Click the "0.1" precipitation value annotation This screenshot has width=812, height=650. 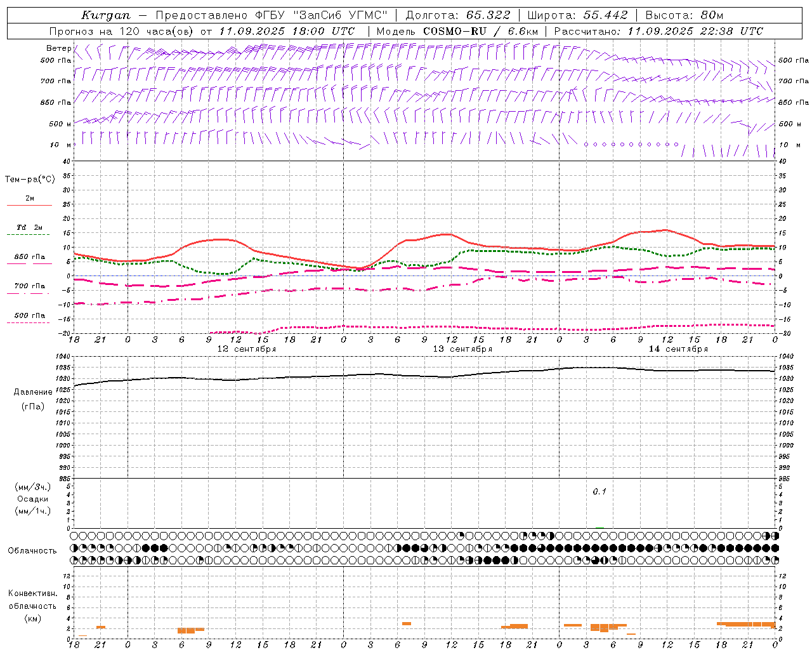(x=599, y=492)
